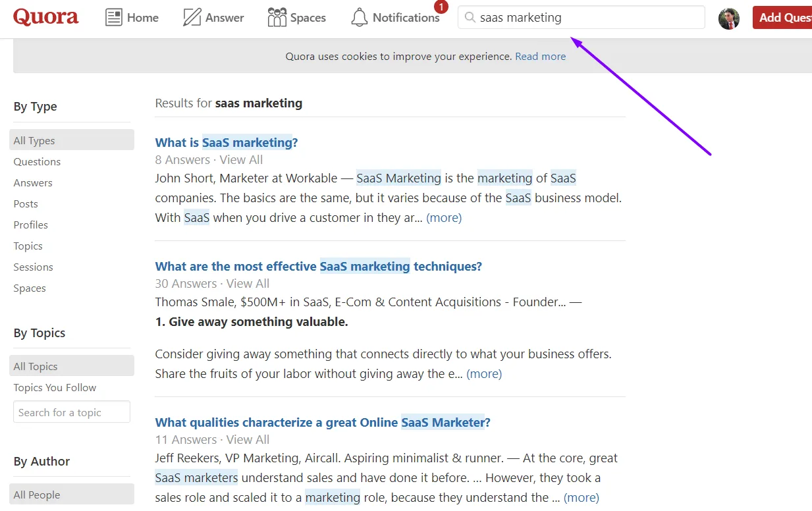Image resolution: width=812 pixels, height=511 pixels.
Task: Select the All People author filter
Action: (72, 494)
